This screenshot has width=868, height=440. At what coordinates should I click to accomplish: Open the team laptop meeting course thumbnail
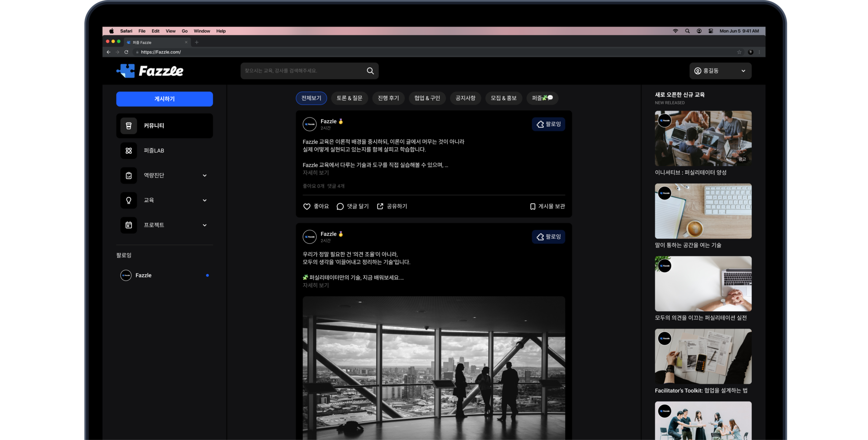(x=703, y=138)
